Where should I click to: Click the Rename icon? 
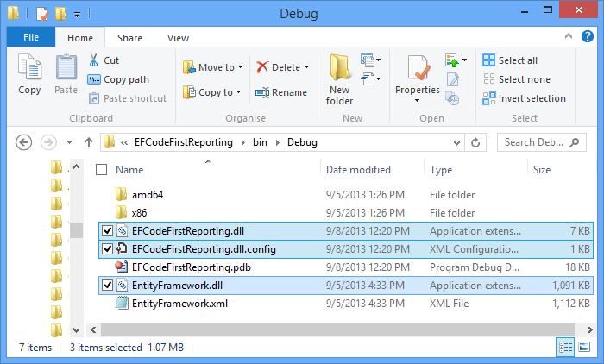[262, 92]
